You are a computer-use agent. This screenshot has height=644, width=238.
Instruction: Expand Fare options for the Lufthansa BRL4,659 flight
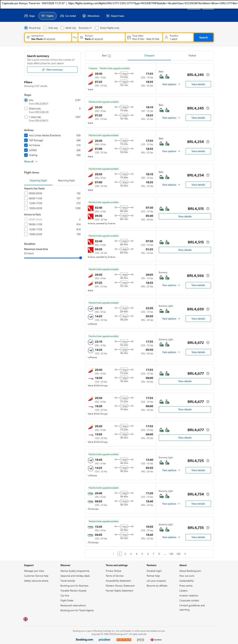171,319
